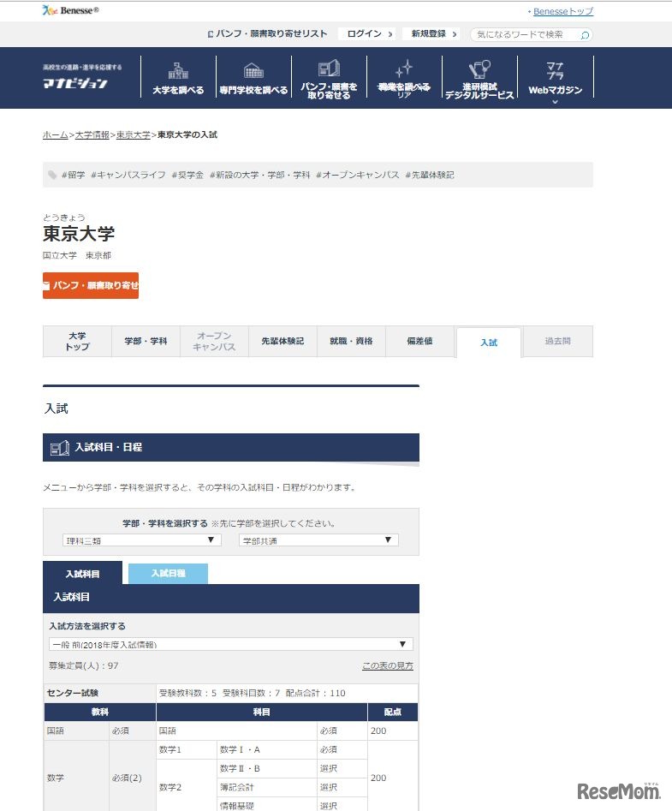This screenshot has width=672, height=811.
Task: Click the 数学2 cell
Action: 187,787
